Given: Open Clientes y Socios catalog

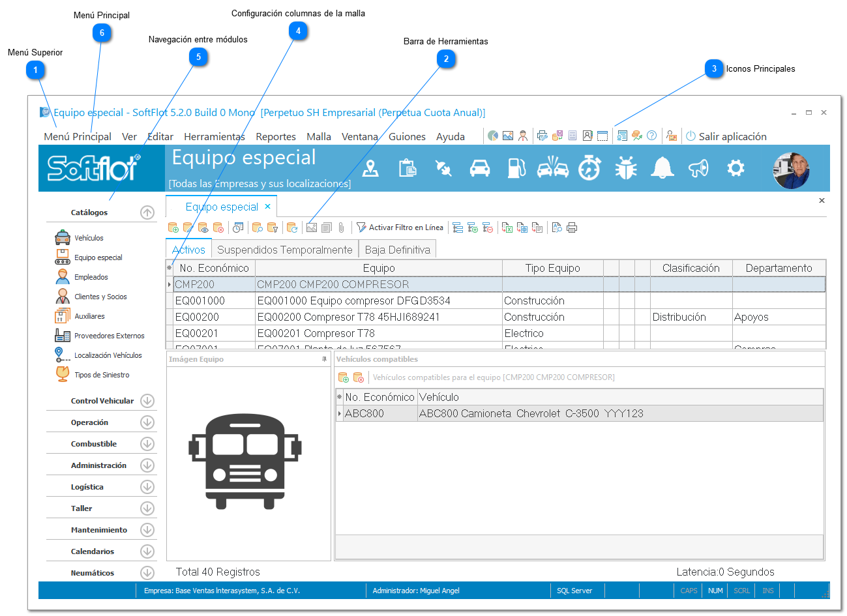Looking at the screenshot, I should point(100,297).
